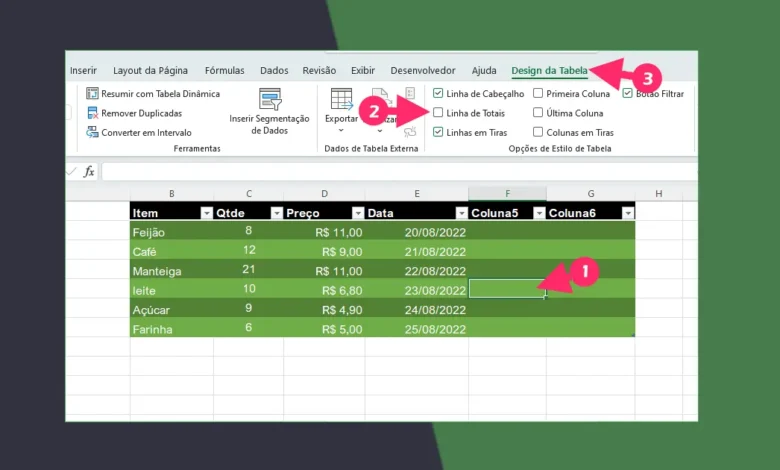
Task: Select column F header
Action: pos(507,193)
